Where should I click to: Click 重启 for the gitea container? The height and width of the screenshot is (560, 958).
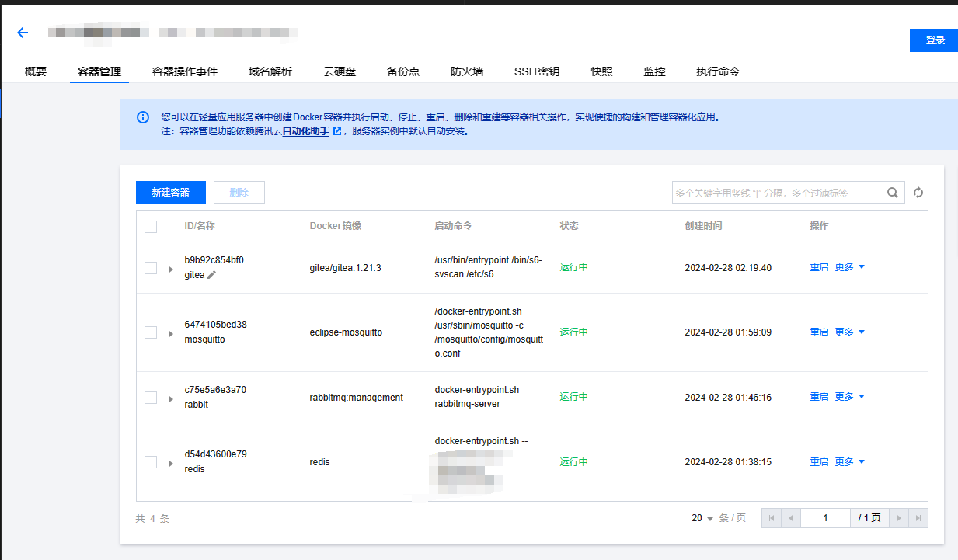coord(819,267)
